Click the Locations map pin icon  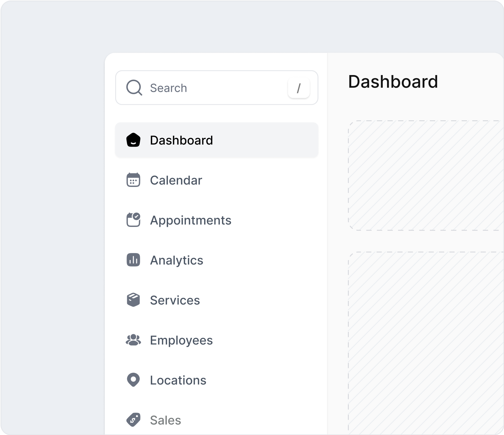[x=133, y=380]
